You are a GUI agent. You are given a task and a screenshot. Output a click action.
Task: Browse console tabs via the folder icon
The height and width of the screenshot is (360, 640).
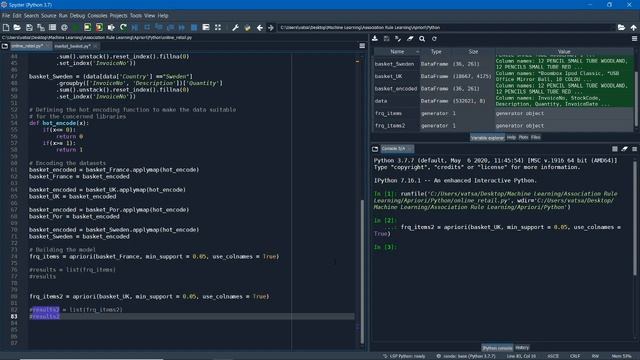pos(375,149)
